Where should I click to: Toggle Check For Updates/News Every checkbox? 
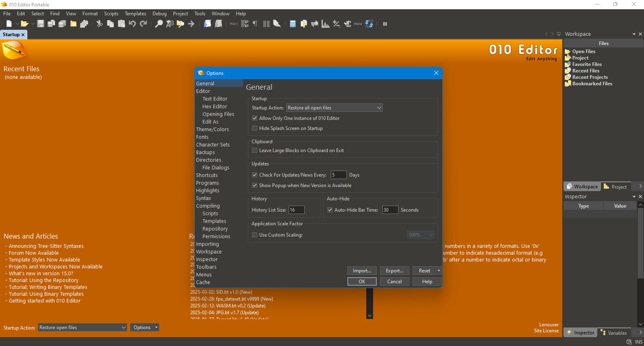point(254,175)
